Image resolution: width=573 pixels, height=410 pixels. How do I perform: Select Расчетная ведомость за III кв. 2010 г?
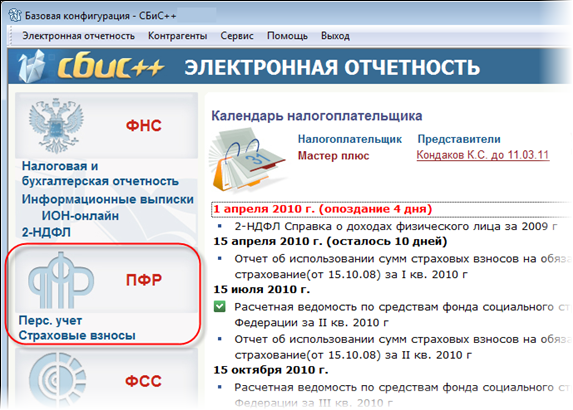click(x=402, y=395)
